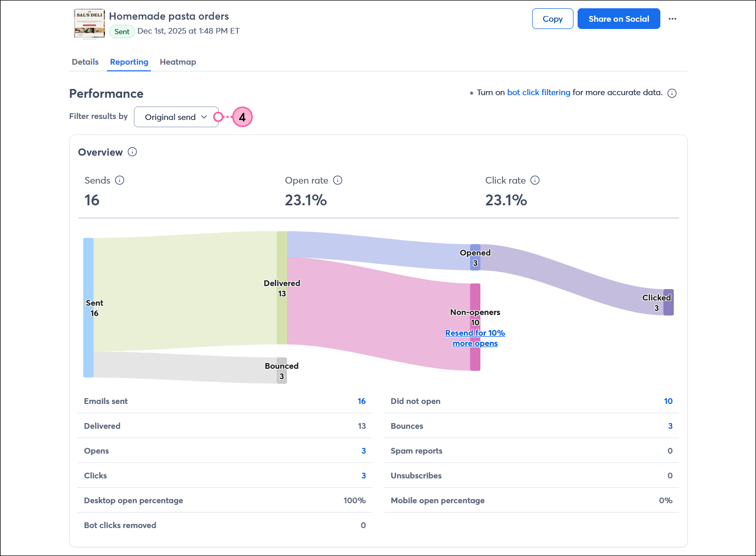
Task: Click the Did not open count 10
Action: pos(668,401)
